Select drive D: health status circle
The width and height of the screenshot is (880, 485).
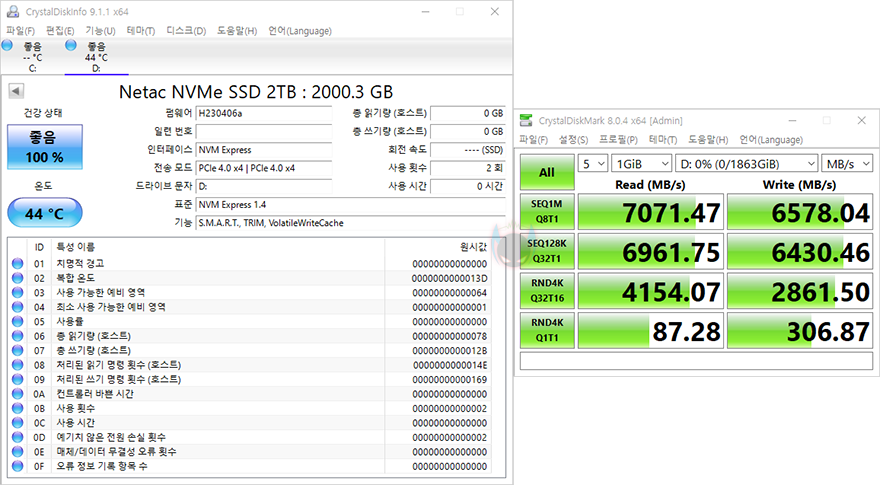click(71, 45)
